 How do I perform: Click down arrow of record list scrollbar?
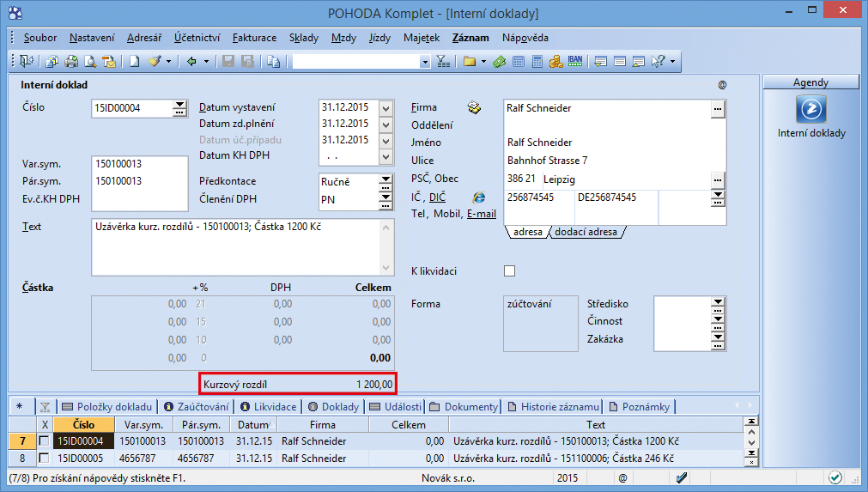pyautogui.click(x=751, y=442)
